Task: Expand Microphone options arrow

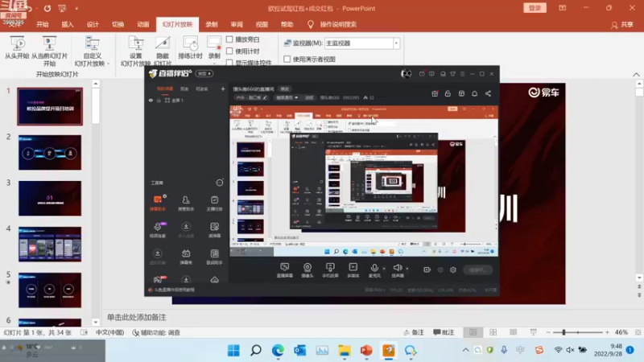Action: [384, 269]
